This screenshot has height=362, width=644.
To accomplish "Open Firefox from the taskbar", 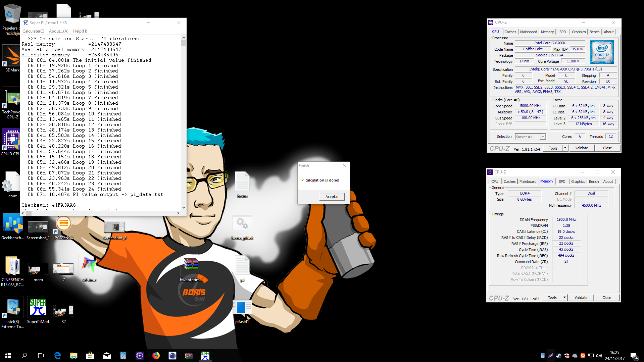I will pyautogui.click(x=156, y=356).
